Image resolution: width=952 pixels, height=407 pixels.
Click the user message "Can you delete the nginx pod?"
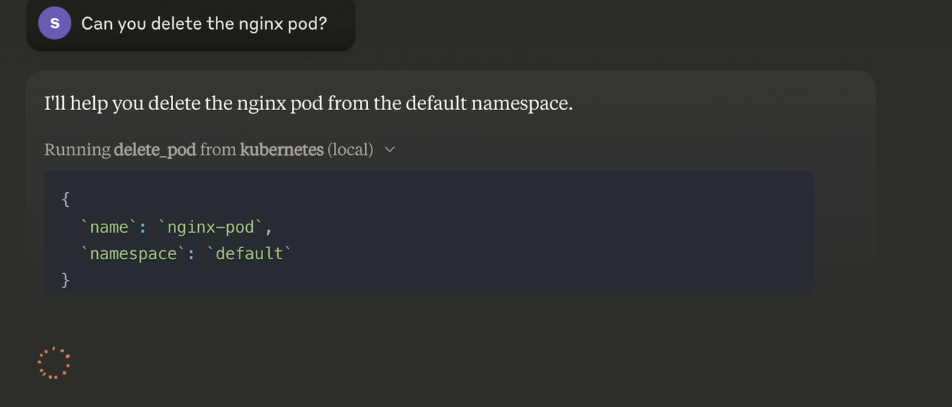tap(204, 24)
